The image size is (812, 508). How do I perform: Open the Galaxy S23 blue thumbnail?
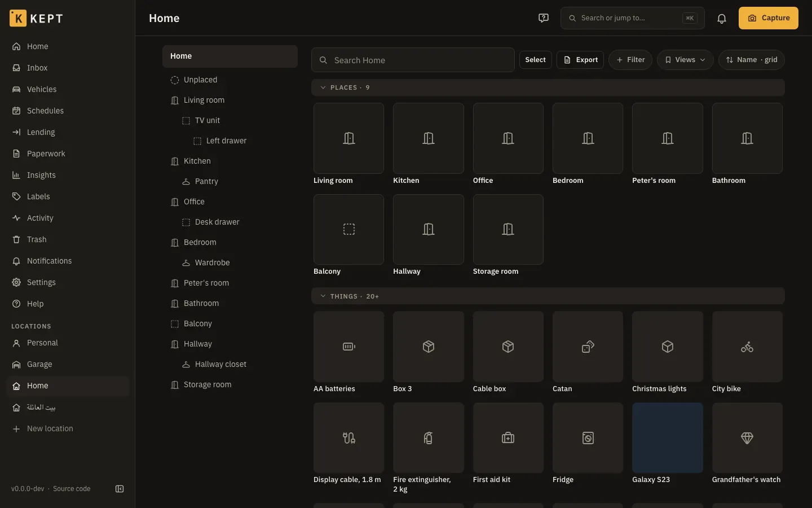[668, 437]
